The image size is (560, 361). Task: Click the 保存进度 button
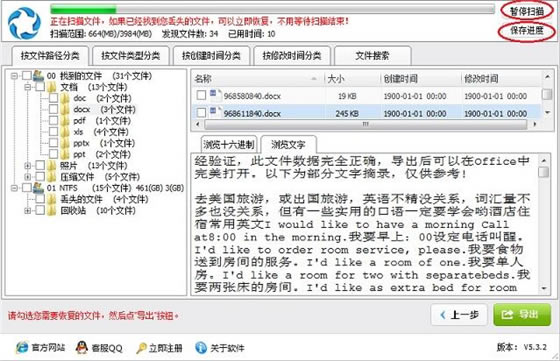[527, 31]
